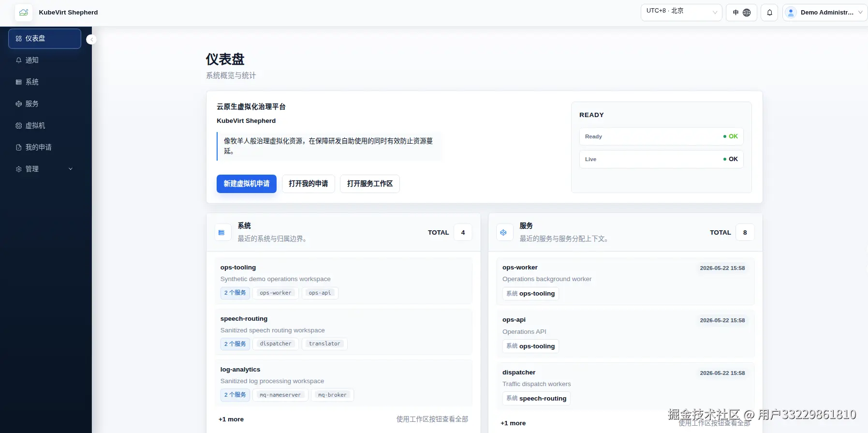Click the mq-broker tag
The height and width of the screenshot is (433, 868).
coord(333,395)
